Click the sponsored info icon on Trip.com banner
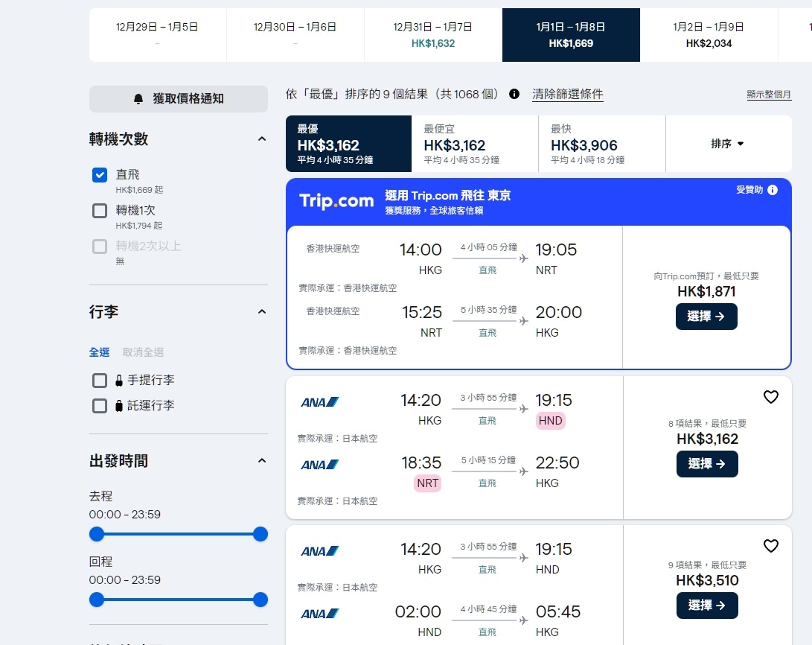Screen dimensions: 812x645 773,190
